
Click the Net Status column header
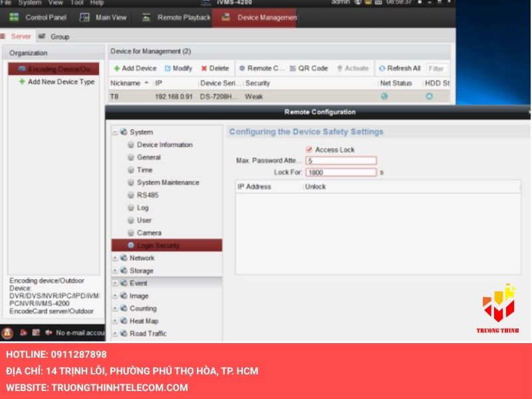[x=396, y=83]
